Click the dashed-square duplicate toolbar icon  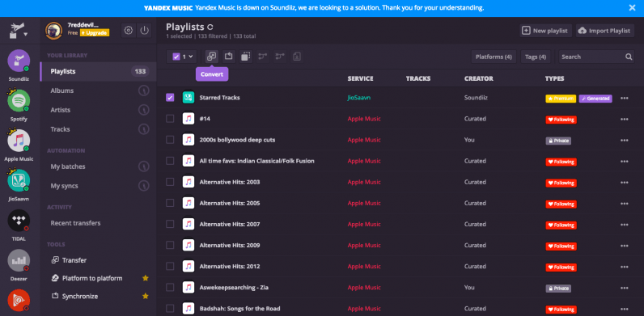point(246,57)
